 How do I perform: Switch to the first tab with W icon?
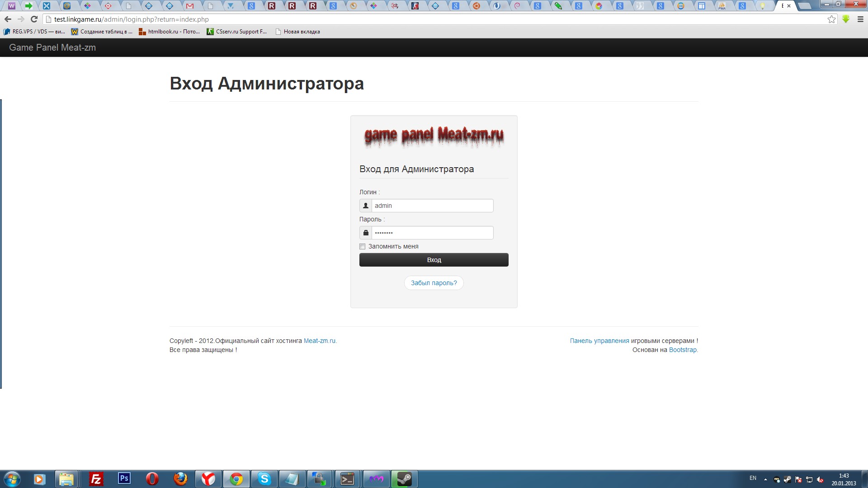tap(12, 6)
